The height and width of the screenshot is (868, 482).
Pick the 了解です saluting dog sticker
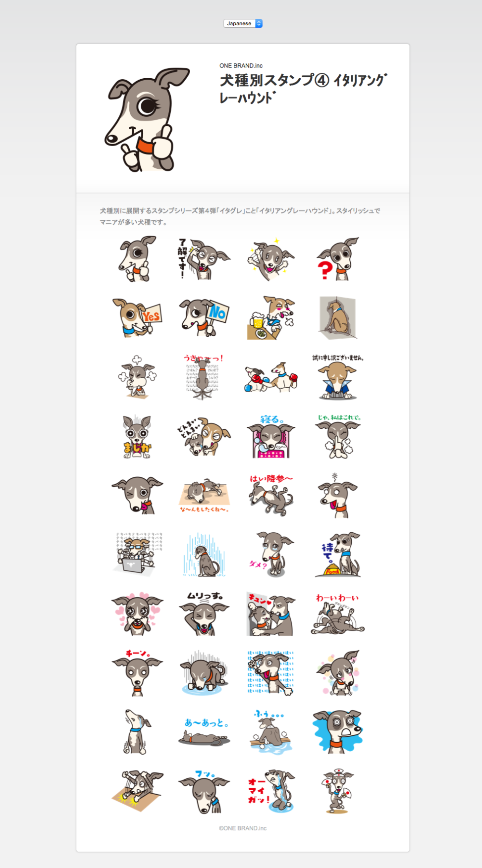[204, 258]
